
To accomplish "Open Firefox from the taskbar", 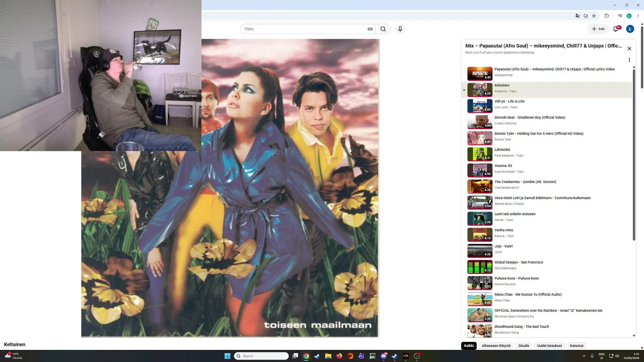I will point(339,356).
